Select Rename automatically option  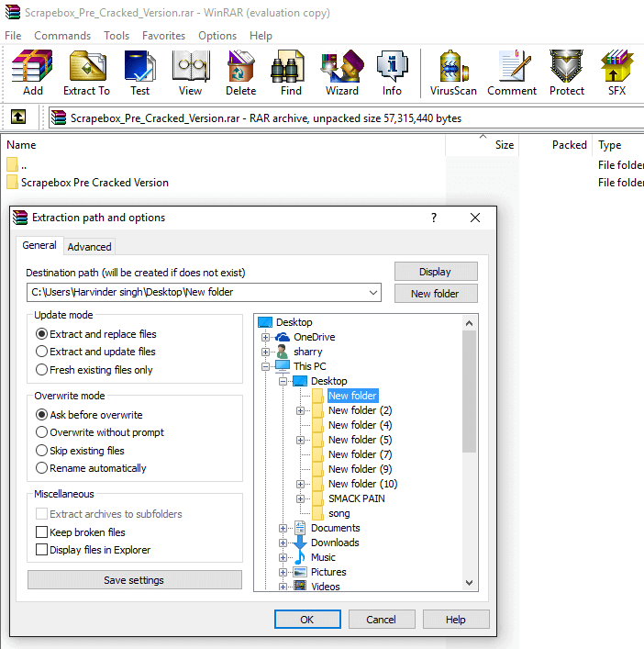(x=41, y=468)
